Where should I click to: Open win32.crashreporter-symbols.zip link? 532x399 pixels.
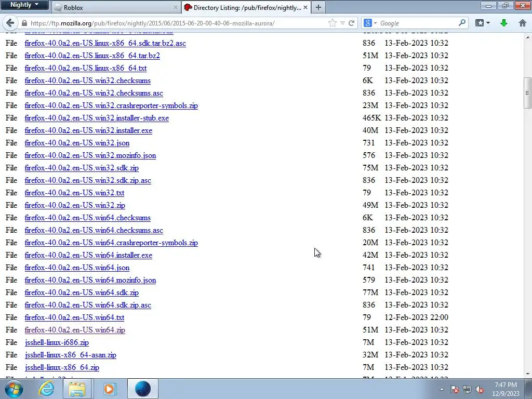coord(111,105)
